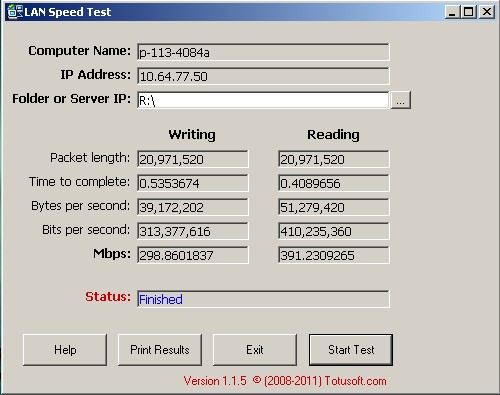500x395 pixels.
Task: Click Reading Mbps value 391.2309265
Action: click(x=334, y=255)
